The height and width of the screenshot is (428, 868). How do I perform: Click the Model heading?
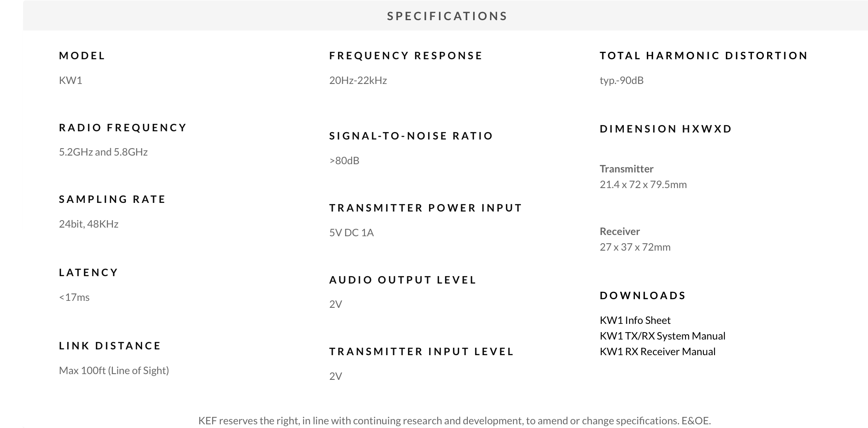pyautogui.click(x=82, y=56)
